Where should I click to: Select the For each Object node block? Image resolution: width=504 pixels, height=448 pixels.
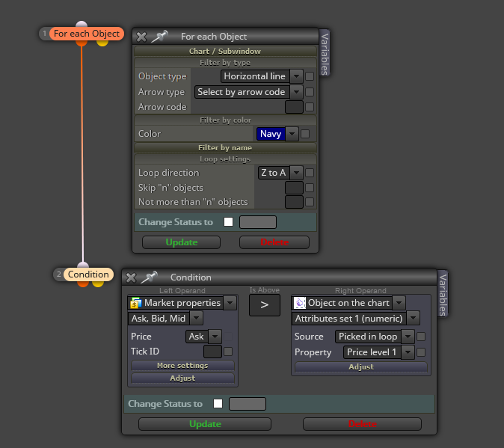coord(87,34)
